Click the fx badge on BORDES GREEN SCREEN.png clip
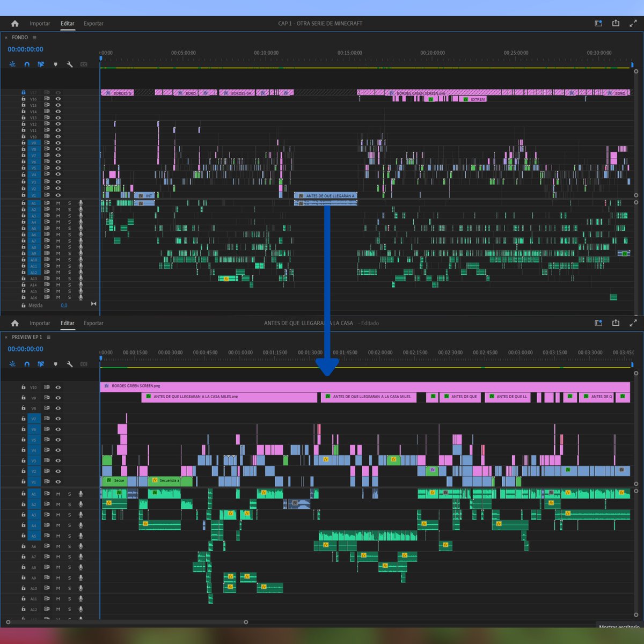The image size is (644, 644). [x=106, y=386]
